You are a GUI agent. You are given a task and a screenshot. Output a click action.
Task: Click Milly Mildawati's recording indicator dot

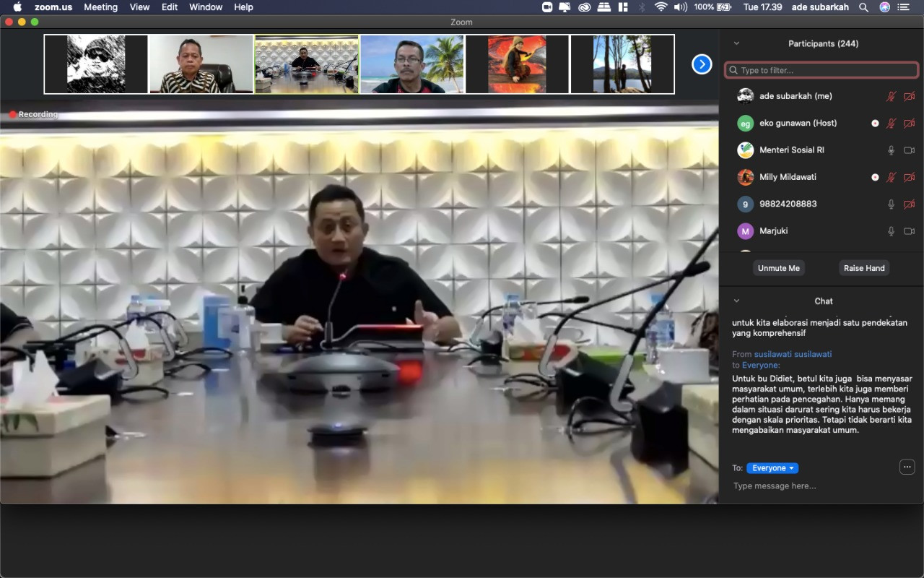point(876,177)
